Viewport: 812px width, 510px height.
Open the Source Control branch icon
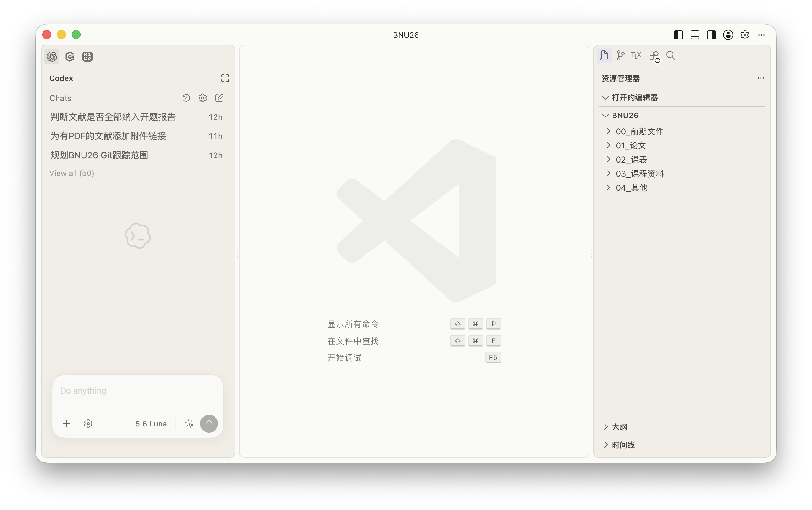620,55
